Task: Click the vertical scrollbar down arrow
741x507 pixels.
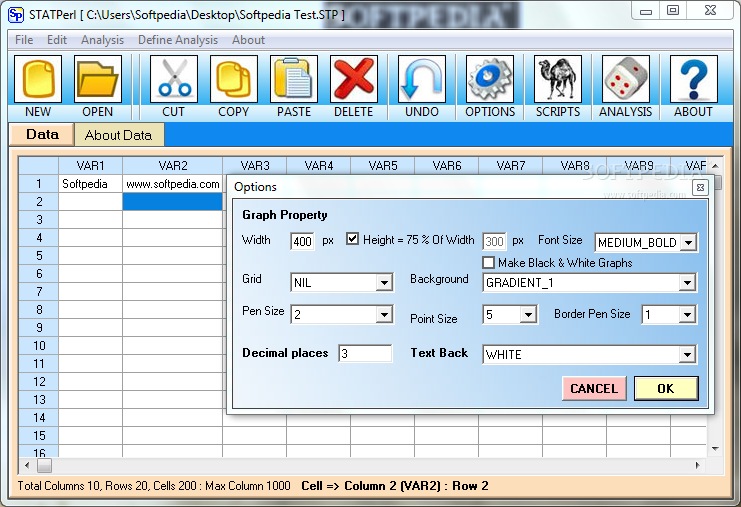Action: [x=715, y=448]
